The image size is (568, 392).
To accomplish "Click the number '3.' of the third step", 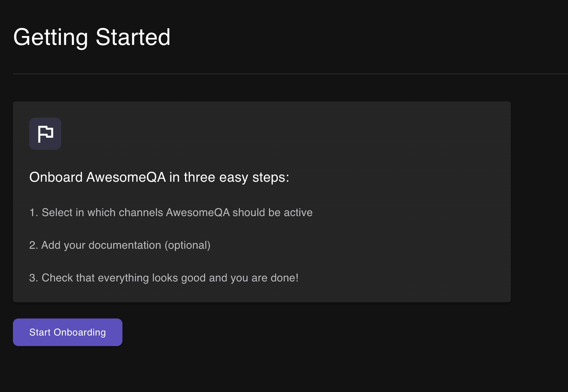I will [33, 278].
